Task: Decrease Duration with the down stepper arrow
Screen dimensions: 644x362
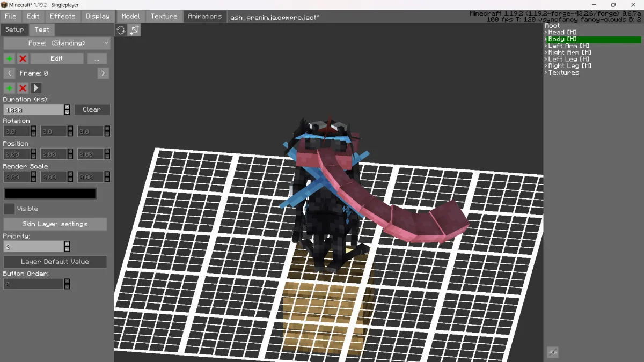Action: pyautogui.click(x=67, y=112)
